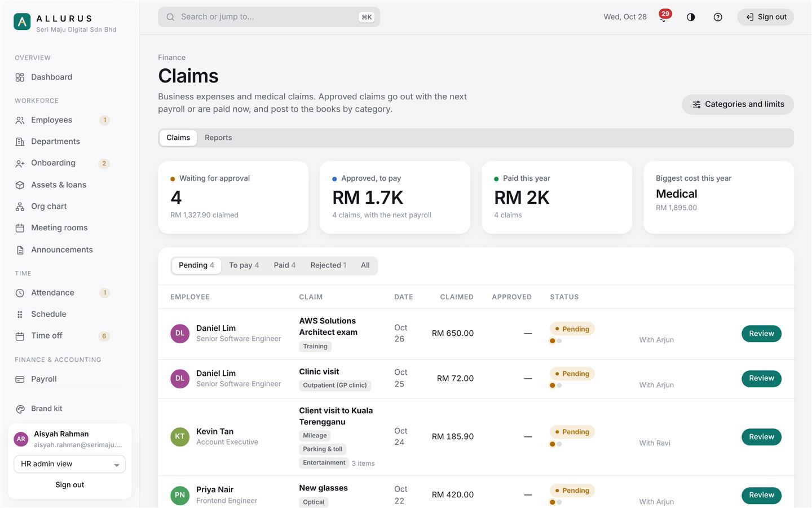
Task: Filter claims by To pay
Action: tap(244, 265)
